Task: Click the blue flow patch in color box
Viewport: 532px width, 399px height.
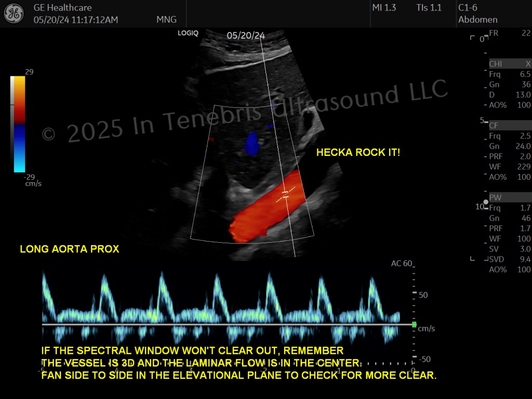Action: [x=252, y=144]
